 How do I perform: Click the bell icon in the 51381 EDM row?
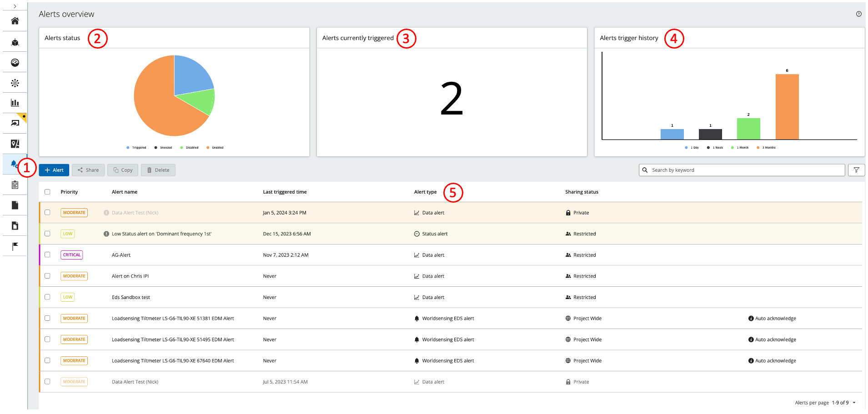416,319
